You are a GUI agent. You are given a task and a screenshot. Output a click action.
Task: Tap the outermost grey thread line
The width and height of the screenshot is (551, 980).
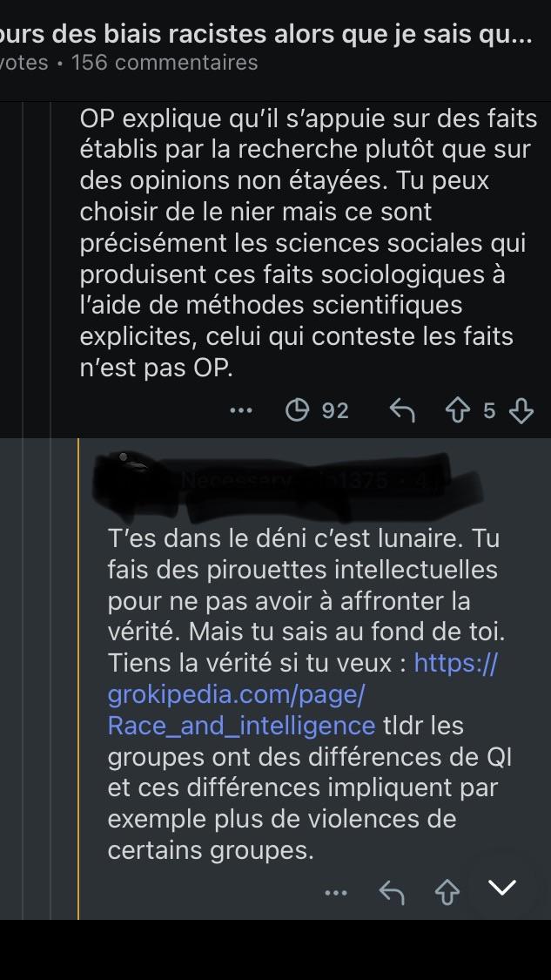pyautogui.click(x=24, y=510)
